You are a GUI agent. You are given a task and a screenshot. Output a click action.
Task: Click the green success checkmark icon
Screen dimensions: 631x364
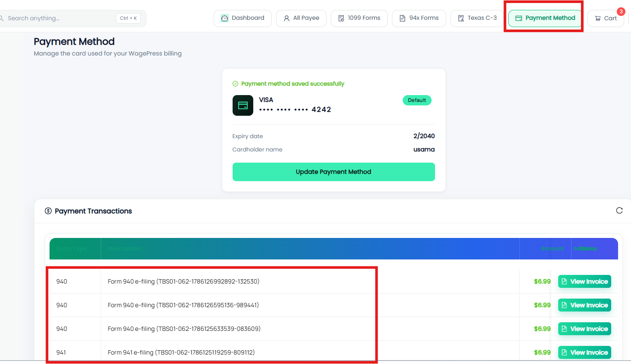coord(235,84)
